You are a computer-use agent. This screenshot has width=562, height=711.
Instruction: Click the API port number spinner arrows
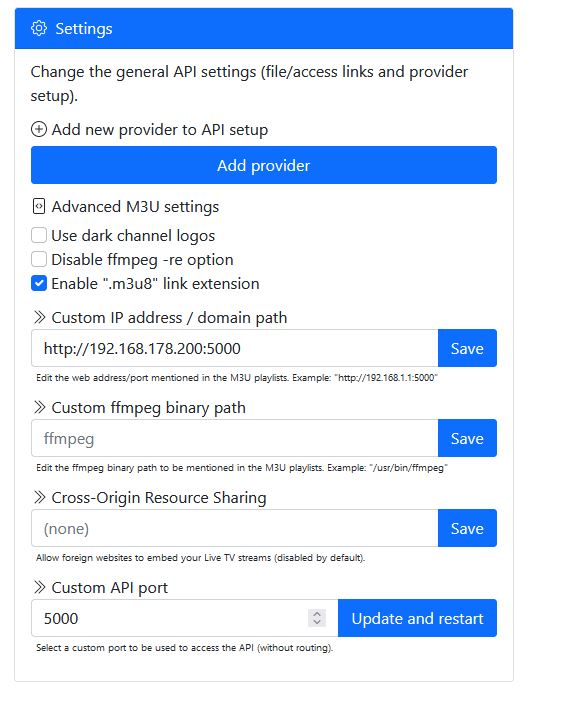coord(317,618)
